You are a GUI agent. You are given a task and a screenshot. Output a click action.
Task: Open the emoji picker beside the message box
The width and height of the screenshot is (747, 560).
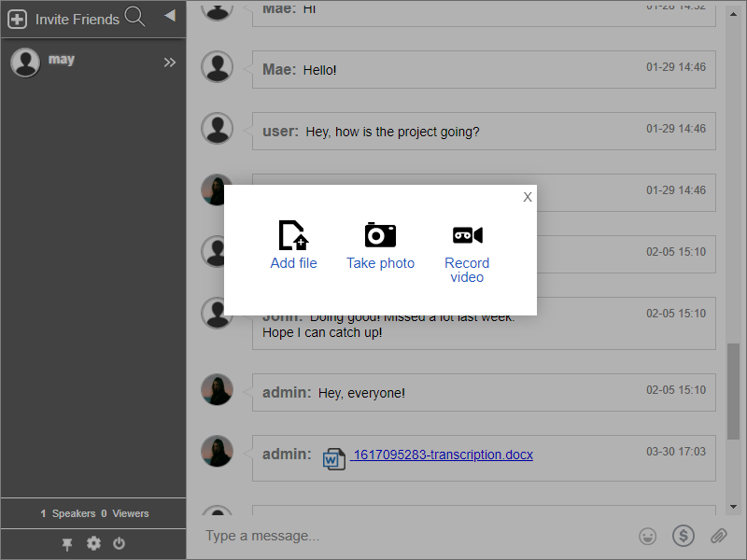[x=647, y=536]
